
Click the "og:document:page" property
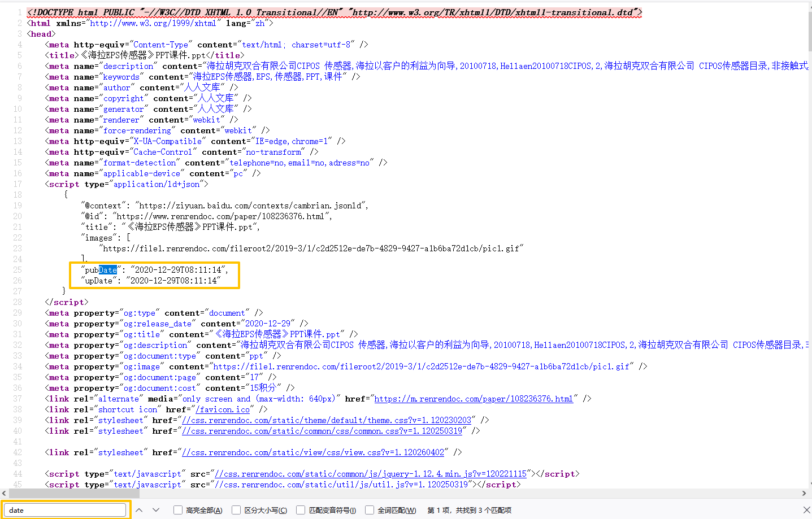160,377
